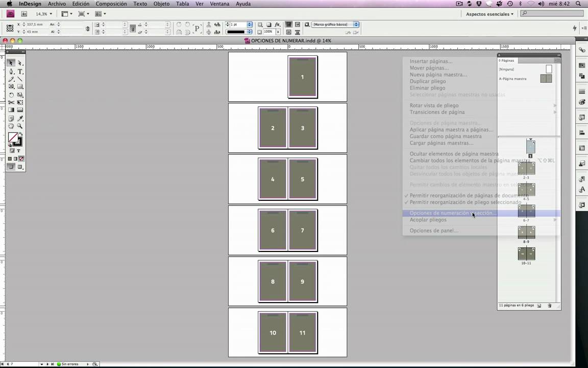
Task: Click the trash icon in Páginas panel
Action: pos(550,306)
